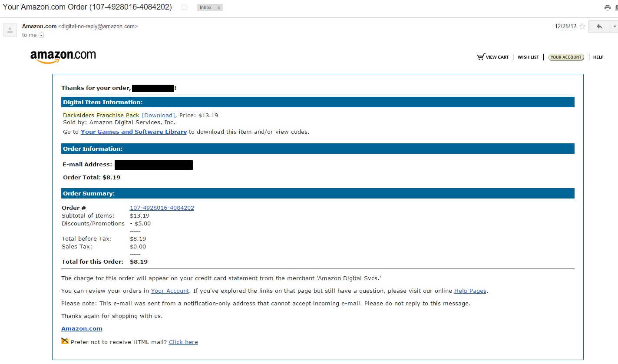Print this email using the printer icon
Screen dimensions: 618x364
pyautogui.click(x=608, y=8)
